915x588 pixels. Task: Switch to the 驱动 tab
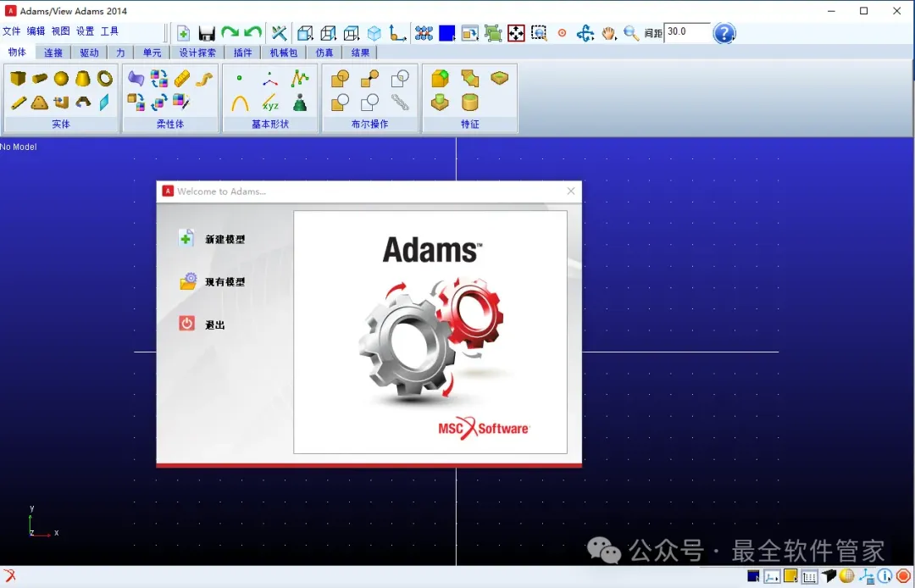[89, 53]
